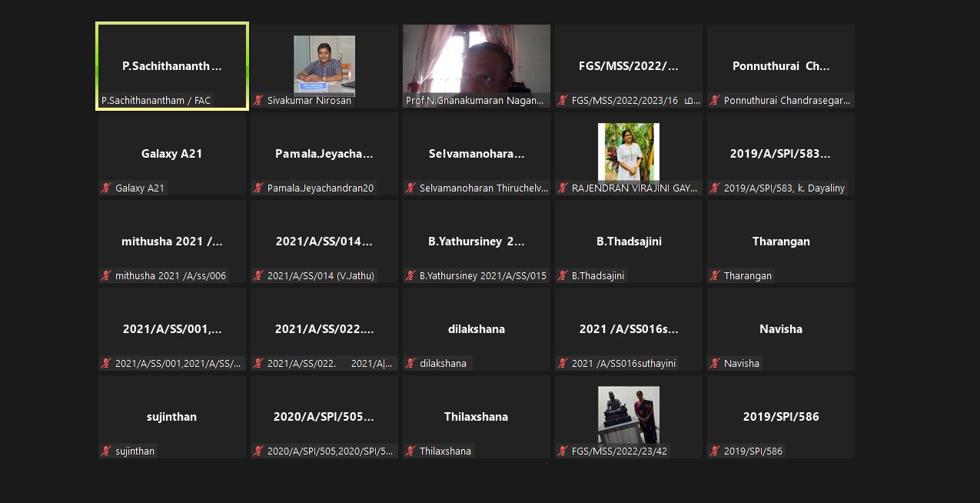Viewport: 980px width, 503px height.
Task: Select RAJENDRAN VIRAJINI's profile photo
Action: tap(629, 152)
